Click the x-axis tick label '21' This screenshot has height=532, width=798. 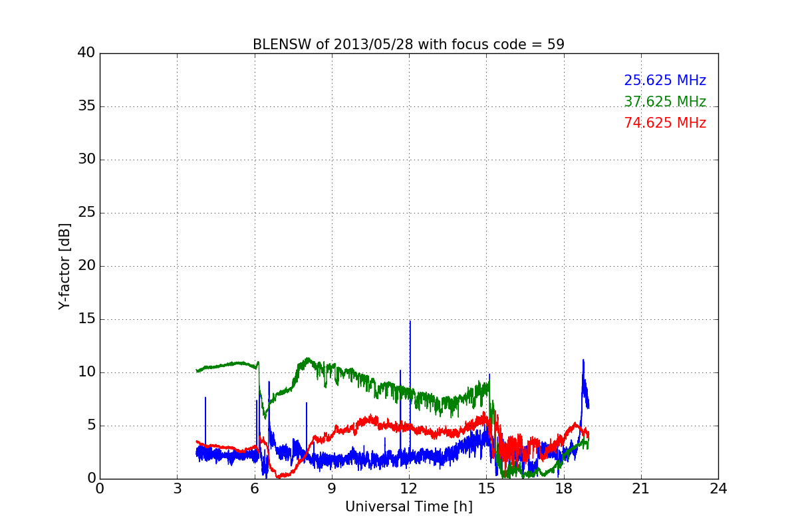tap(641, 489)
